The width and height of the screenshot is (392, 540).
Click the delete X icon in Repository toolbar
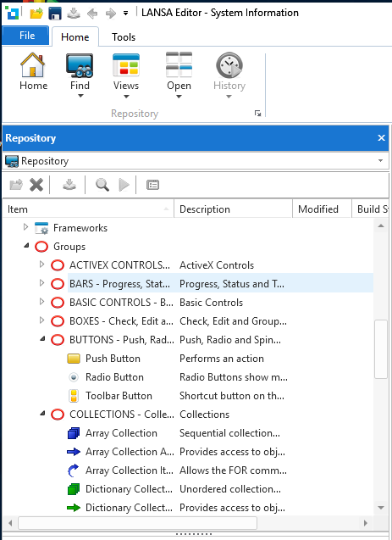36,185
